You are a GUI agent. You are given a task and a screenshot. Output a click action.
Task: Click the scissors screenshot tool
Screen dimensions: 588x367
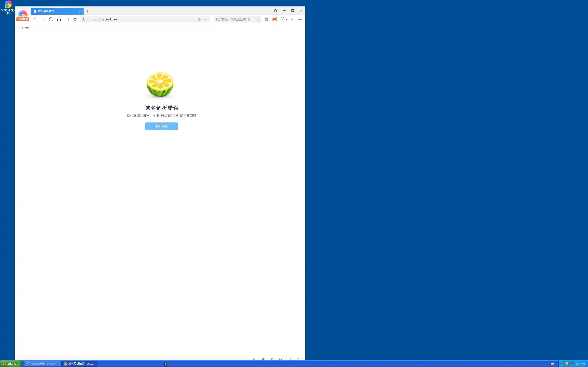click(282, 19)
